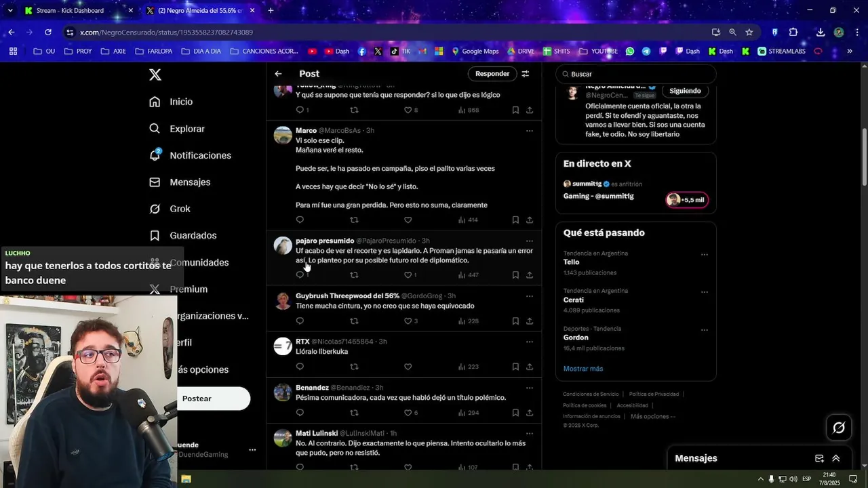Open the floating Grok button

point(839,428)
